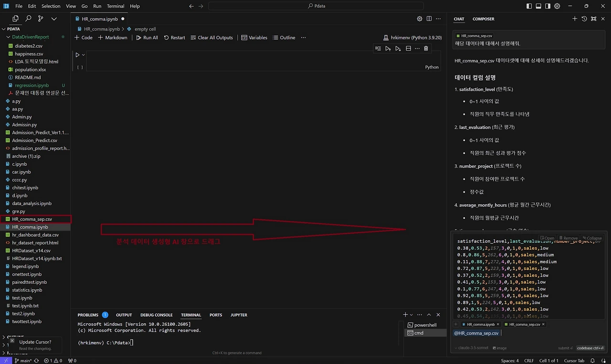Viewport: 611px width, 364px height.
Task: Open notebook toolbar overflow menu after Outline
Action: (x=303, y=38)
